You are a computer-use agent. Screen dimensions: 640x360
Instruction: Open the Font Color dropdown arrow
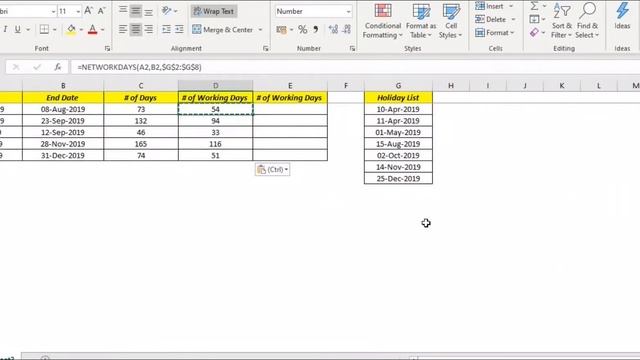pyautogui.click(x=102, y=29)
